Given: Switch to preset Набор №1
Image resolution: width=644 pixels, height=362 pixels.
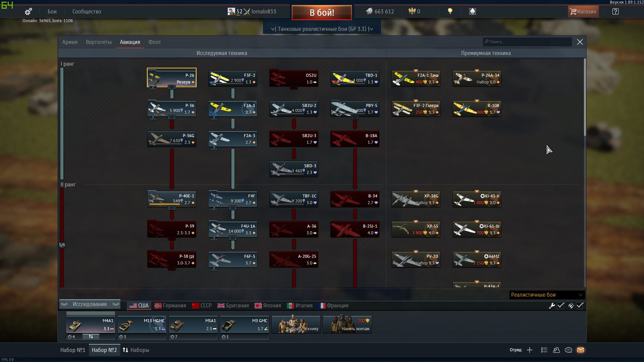Looking at the screenshot, I should 73,350.
